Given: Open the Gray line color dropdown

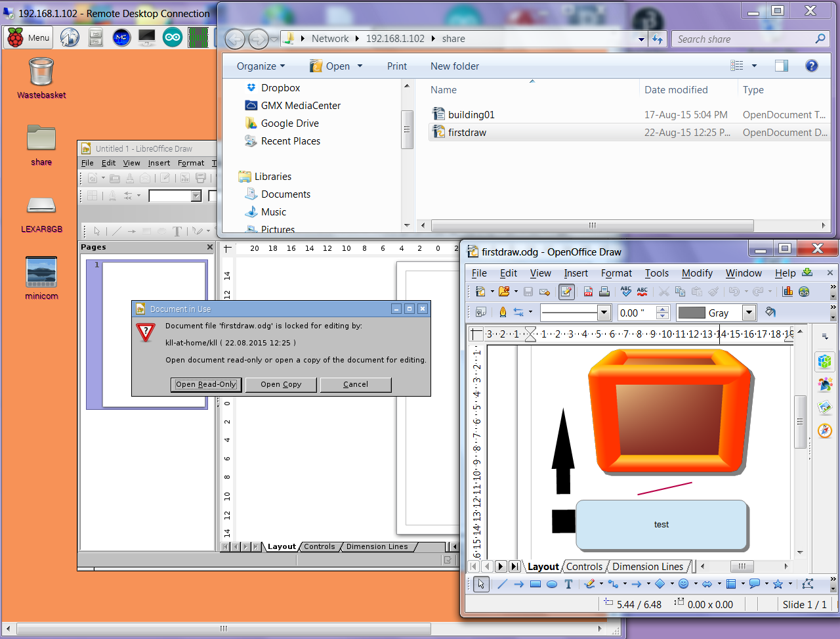Looking at the screenshot, I should coord(749,313).
